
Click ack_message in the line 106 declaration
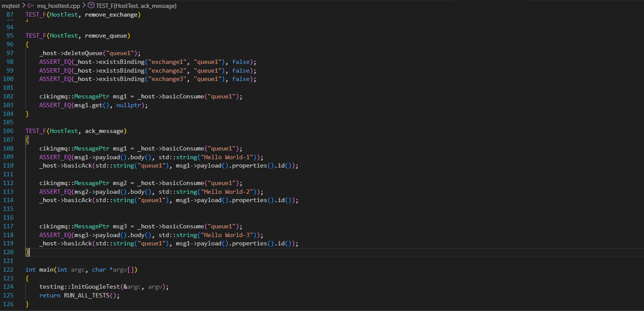104,131
